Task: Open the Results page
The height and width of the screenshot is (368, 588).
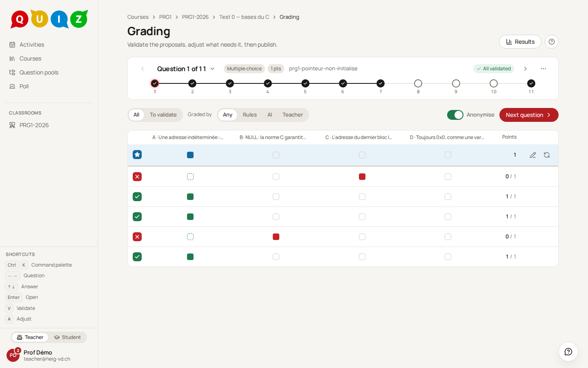Action: pyautogui.click(x=520, y=42)
